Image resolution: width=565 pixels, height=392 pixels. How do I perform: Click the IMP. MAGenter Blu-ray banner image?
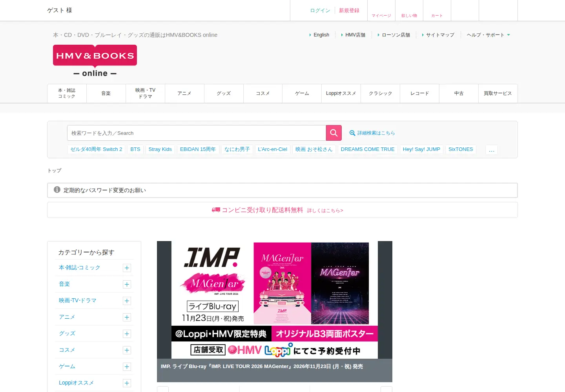click(x=275, y=300)
